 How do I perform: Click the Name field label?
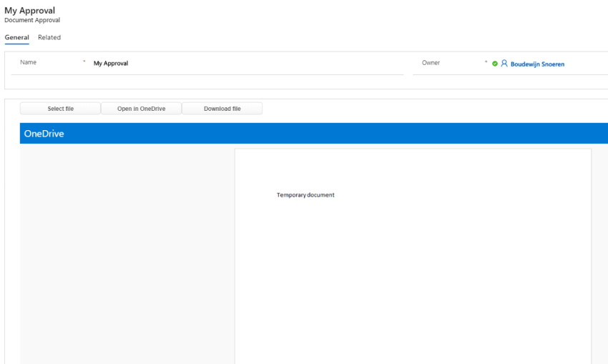pyautogui.click(x=29, y=62)
